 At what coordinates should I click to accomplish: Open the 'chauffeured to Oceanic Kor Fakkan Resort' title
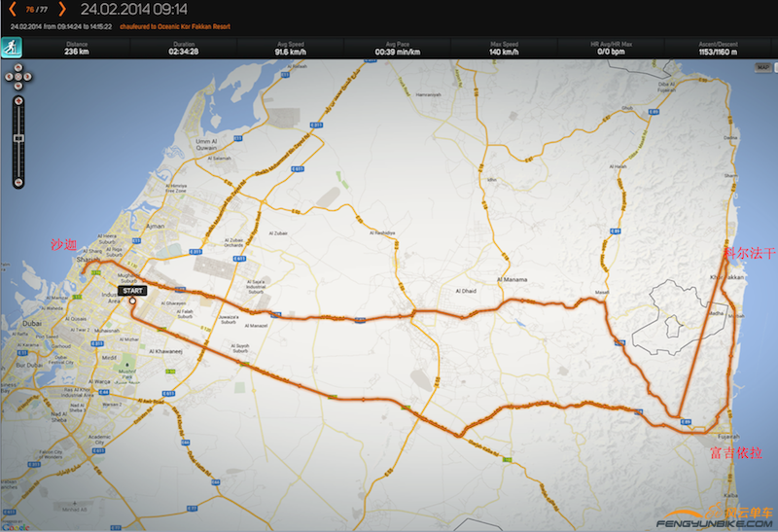(175, 27)
